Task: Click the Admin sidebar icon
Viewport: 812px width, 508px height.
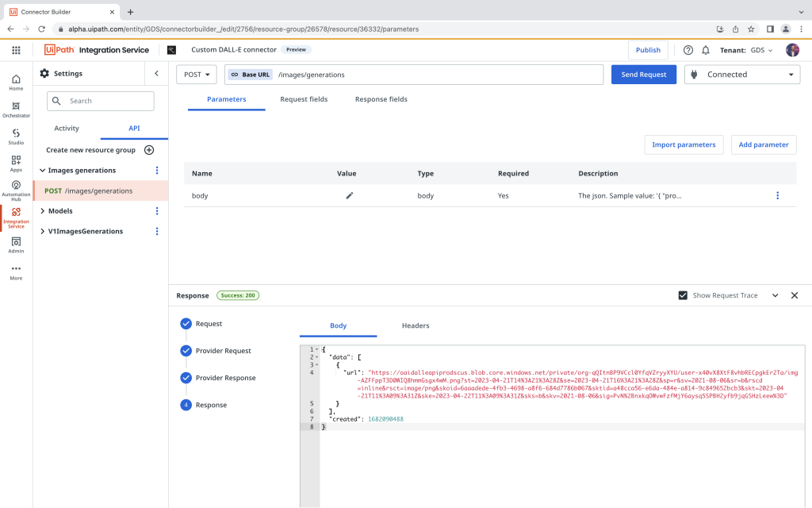Action: point(16,244)
